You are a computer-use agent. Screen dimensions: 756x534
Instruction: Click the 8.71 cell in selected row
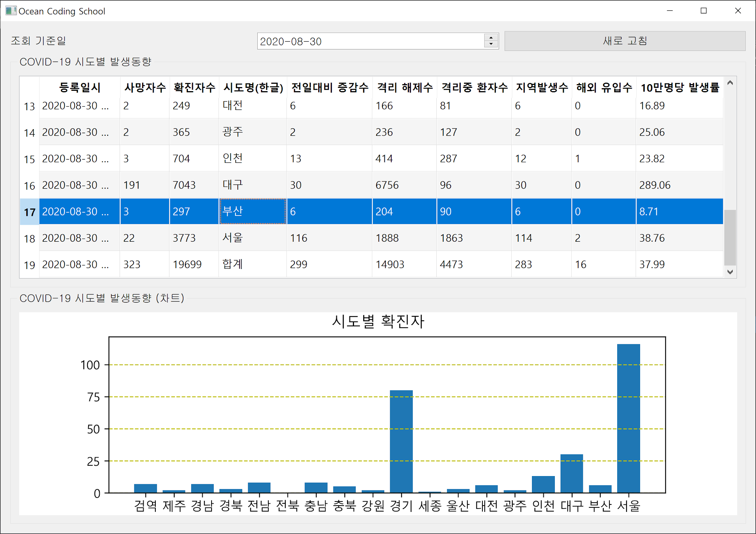pyautogui.click(x=680, y=211)
